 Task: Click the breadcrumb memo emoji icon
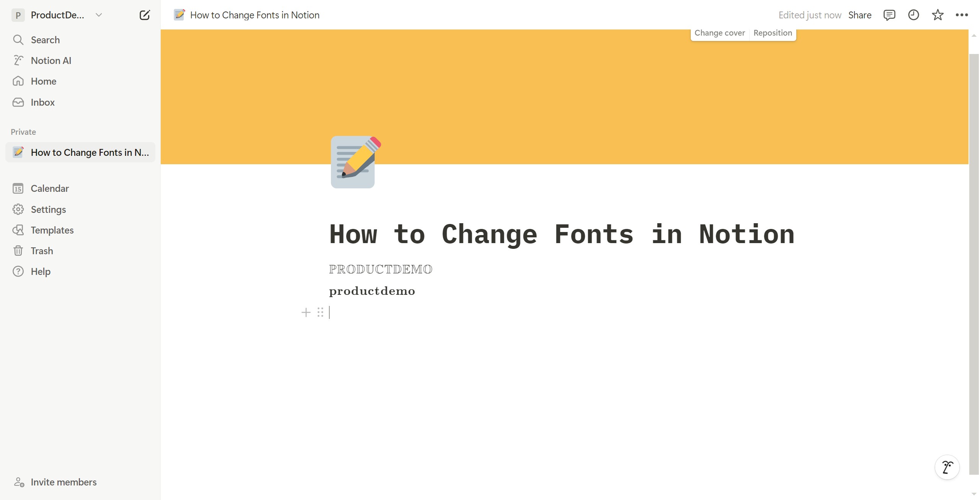[179, 15]
